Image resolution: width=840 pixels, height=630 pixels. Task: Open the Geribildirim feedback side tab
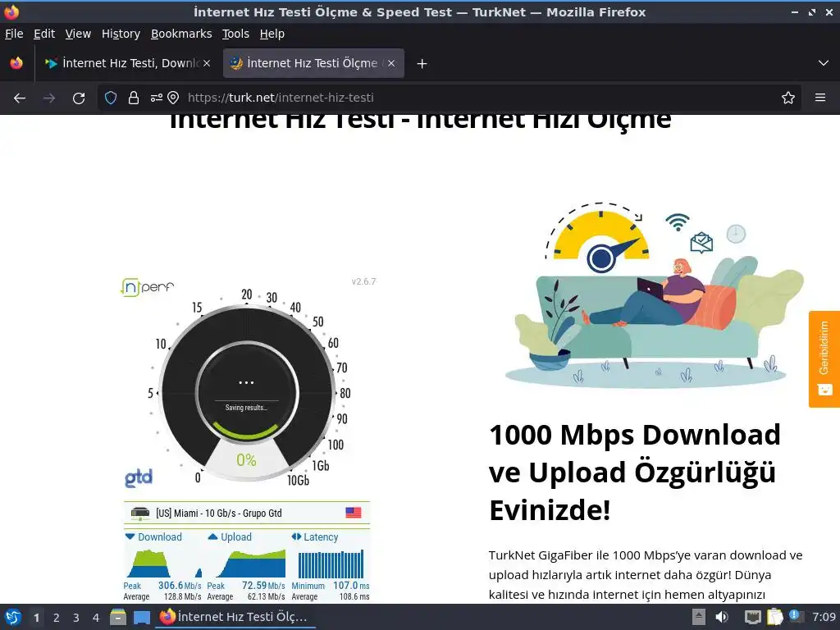point(824,359)
